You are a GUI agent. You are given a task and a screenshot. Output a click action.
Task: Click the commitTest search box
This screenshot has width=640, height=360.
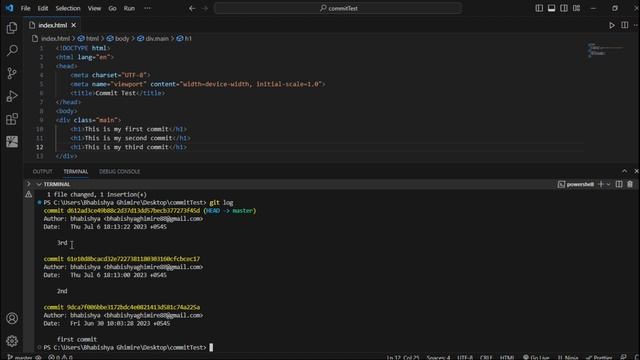pyautogui.click(x=338, y=8)
